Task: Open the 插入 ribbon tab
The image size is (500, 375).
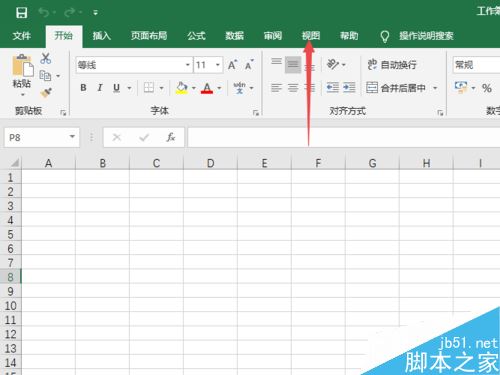Action: pyautogui.click(x=102, y=36)
